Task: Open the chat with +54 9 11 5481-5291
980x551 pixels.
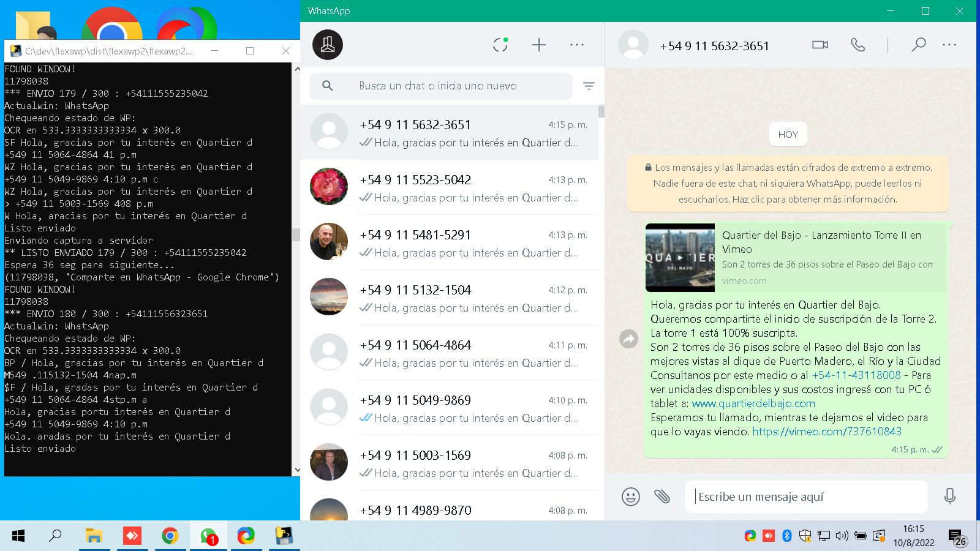Action: [449, 242]
